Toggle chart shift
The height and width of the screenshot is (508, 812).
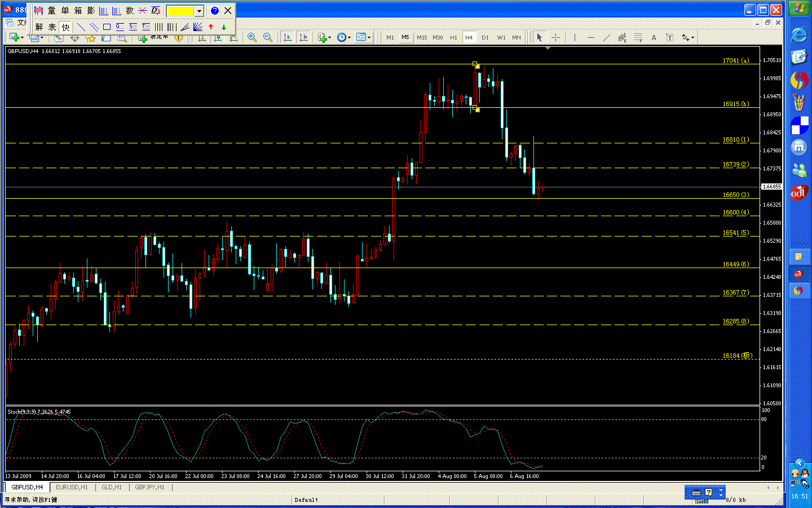coord(303,37)
